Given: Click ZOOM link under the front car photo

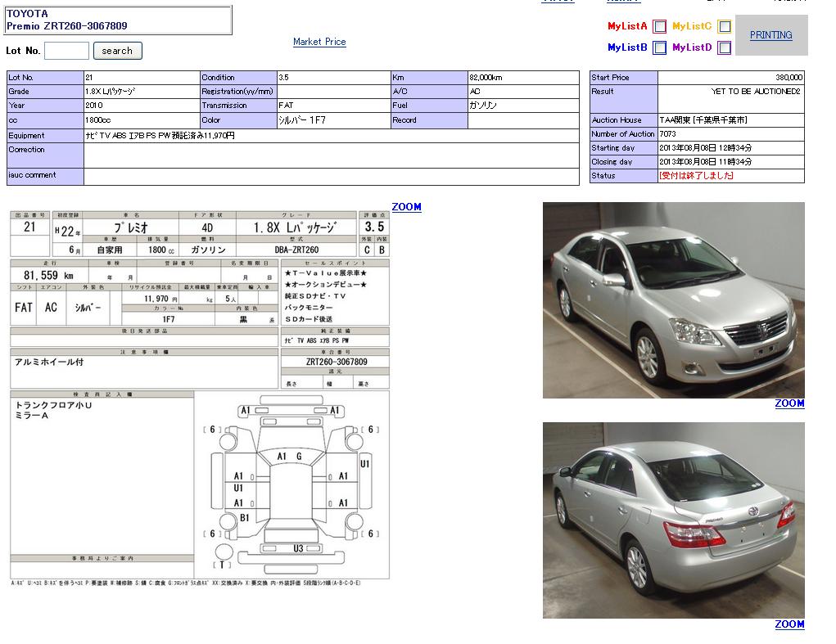Looking at the screenshot, I should 789,403.
